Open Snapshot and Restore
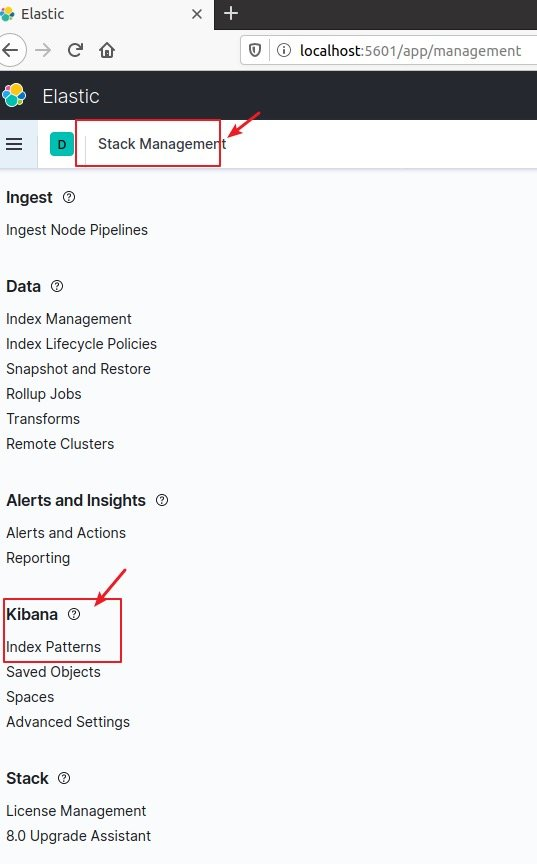The image size is (537, 864). coord(78,369)
